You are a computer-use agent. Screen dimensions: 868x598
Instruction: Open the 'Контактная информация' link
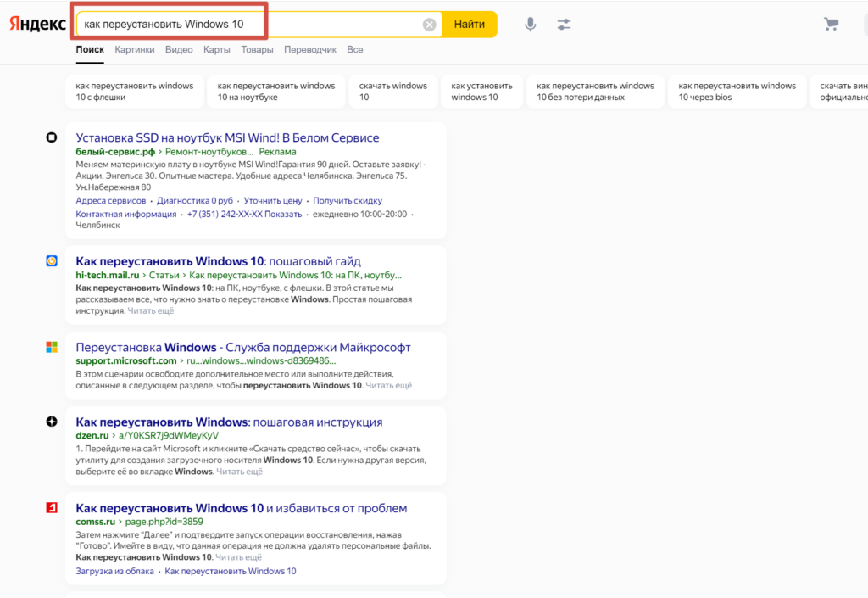[126, 215]
